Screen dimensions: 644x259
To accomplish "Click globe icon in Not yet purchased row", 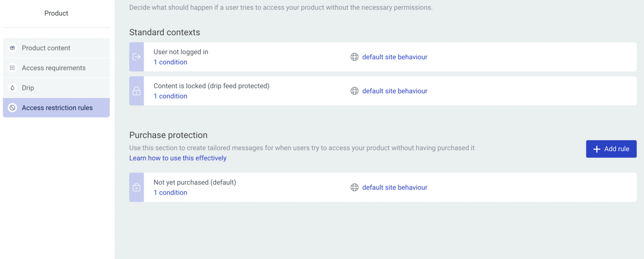I will [x=354, y=187].
